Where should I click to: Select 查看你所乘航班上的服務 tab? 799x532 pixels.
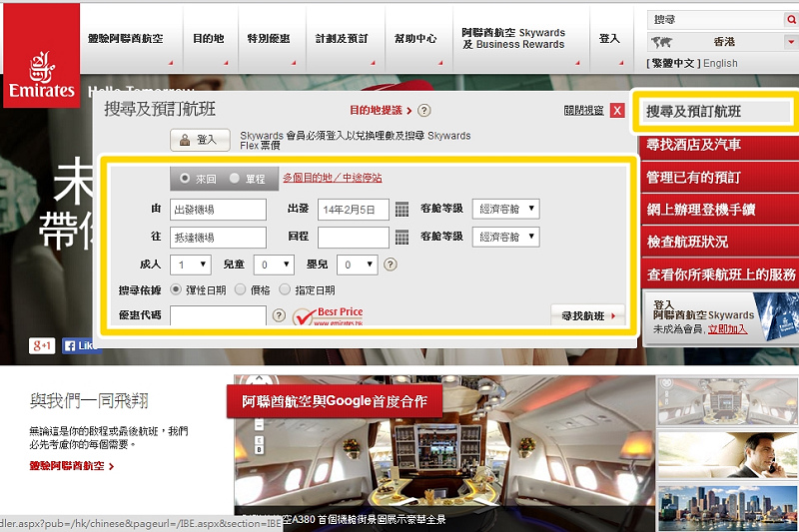point(720,274)
